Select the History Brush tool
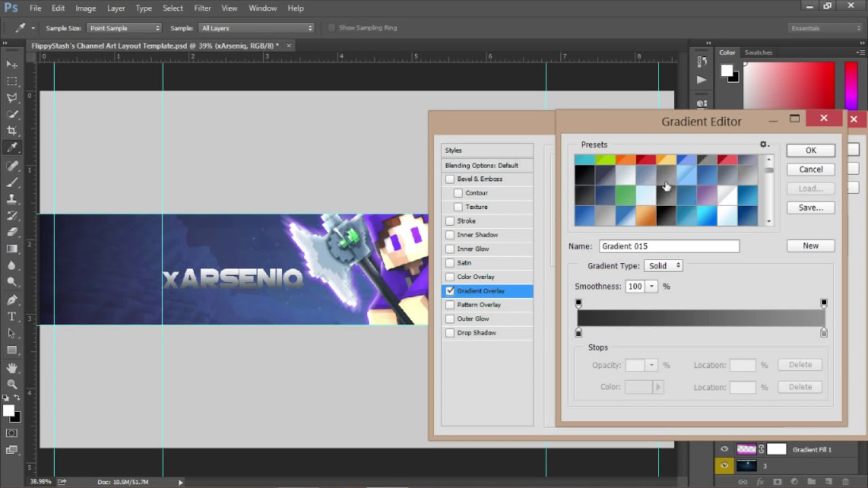The width and height of the screenshot is (868, 488). tap(12, 216)
